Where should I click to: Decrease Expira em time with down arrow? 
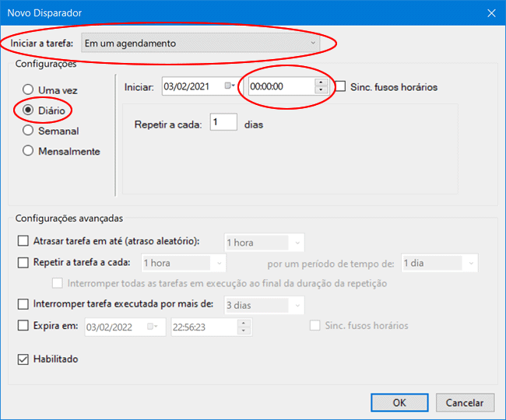tap(244, 331)
